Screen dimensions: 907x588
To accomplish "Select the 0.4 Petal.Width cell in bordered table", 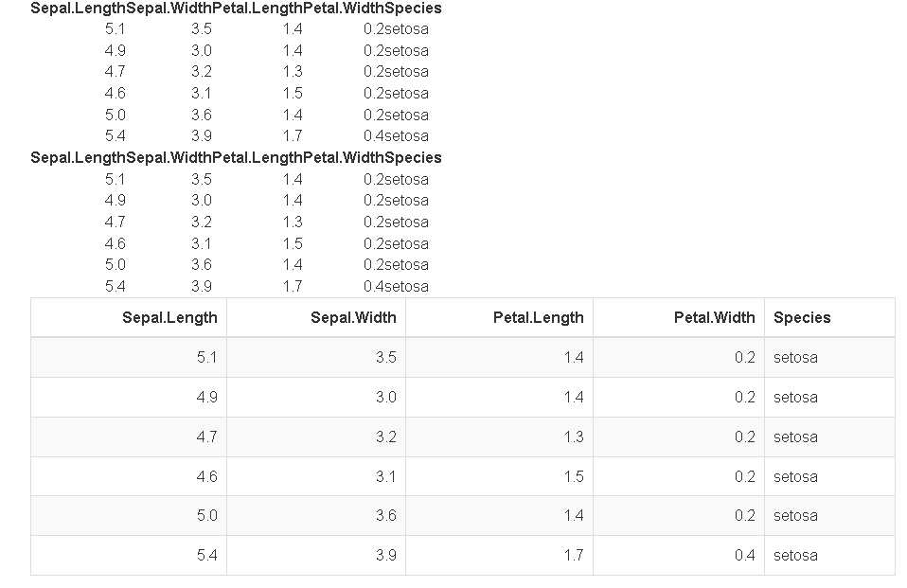I will click(x=679, y=556).
